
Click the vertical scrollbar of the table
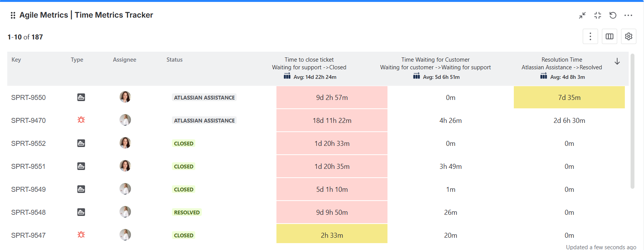pyautogui.click(x=633, y=121)
